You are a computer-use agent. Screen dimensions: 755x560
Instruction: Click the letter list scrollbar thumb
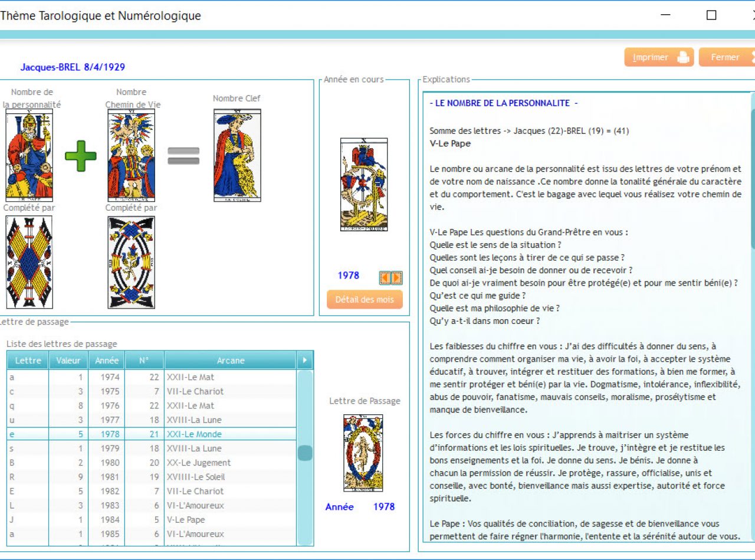click(304, 453)
